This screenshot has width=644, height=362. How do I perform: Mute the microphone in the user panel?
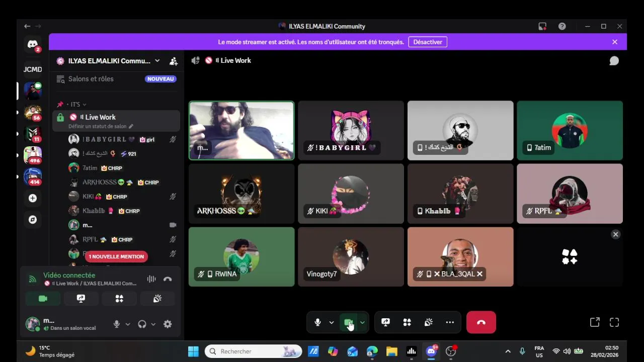(117, 324)
